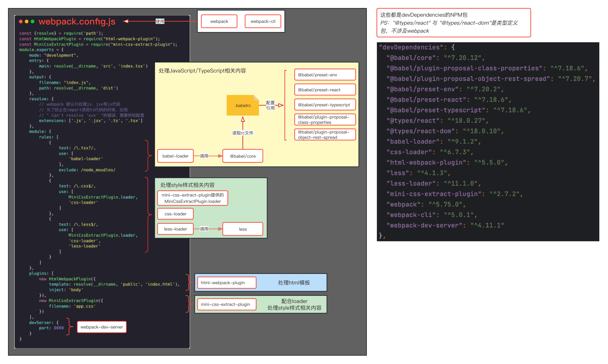
Task: Click the "@types/react": "^18.0.27" line
Action: coord(437,120)
